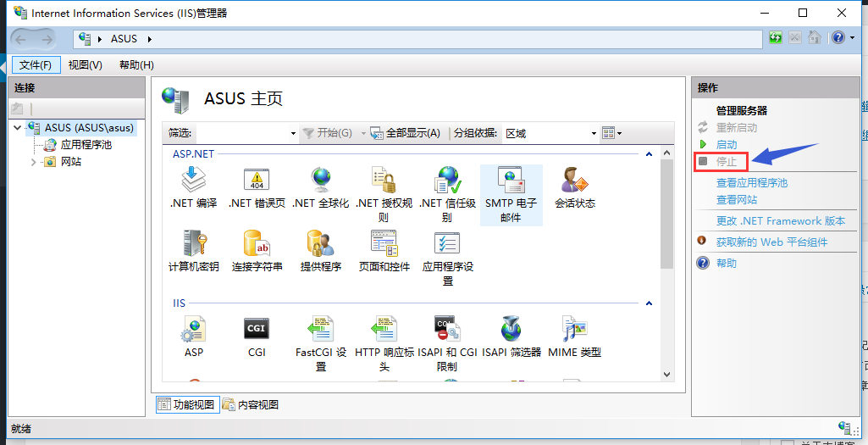Click the home icon in address bar
The image size is (868, 445).
tap(815, 37)
